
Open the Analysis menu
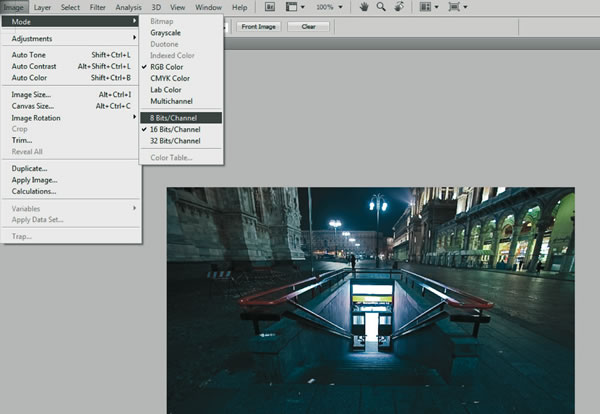[x=129, y=7]
